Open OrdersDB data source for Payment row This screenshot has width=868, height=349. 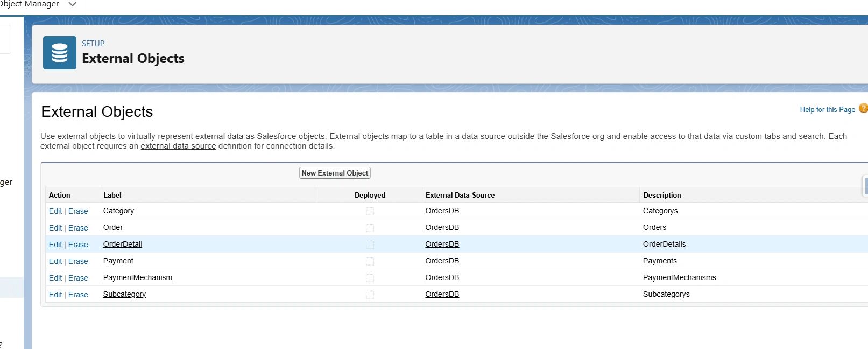(442, 261)
